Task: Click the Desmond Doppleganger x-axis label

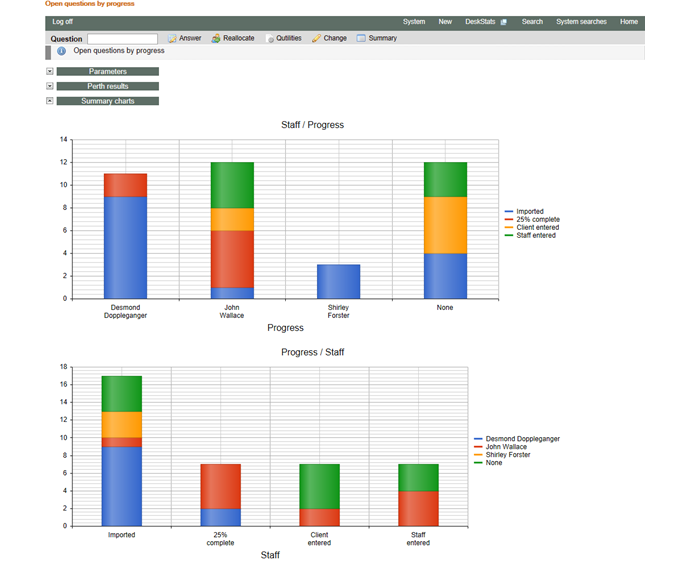Action: click(126, 312)
